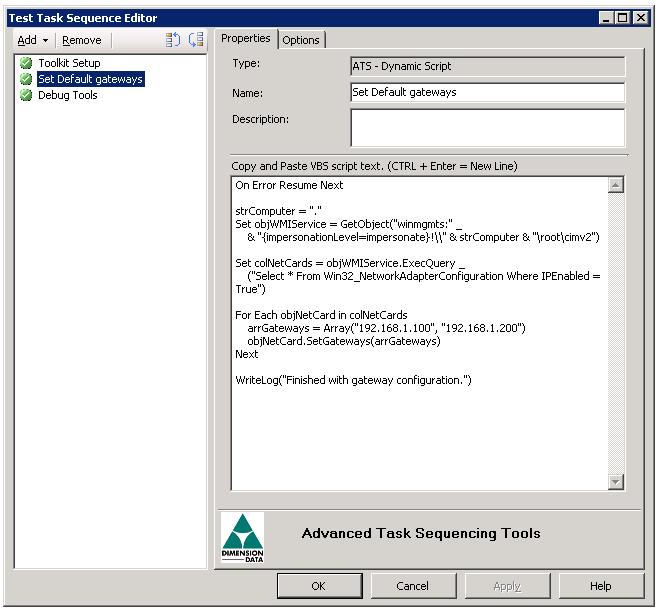Viewport: 660px width, 612px height.
Task: Click into the Name input field
Action: pyautogui.click(x=487, y=92)
